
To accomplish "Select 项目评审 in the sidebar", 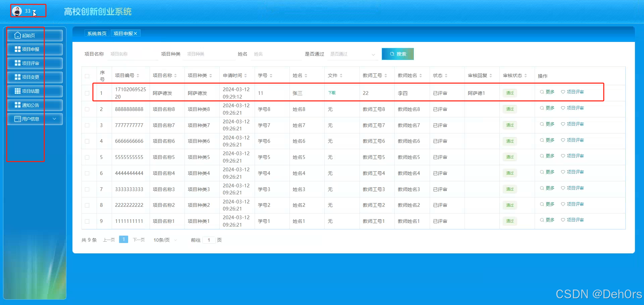I will coord(35,63).
